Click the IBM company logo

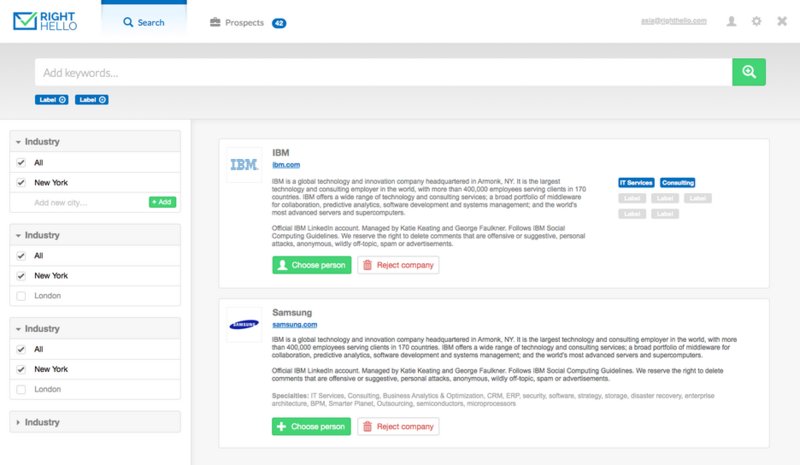coord(244,165)
